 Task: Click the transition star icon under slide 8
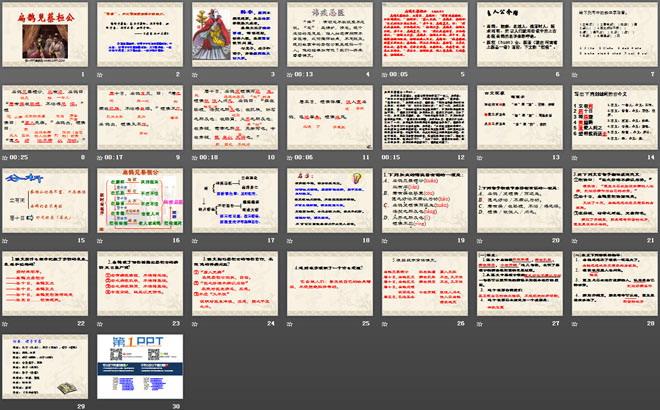[11, 158]
